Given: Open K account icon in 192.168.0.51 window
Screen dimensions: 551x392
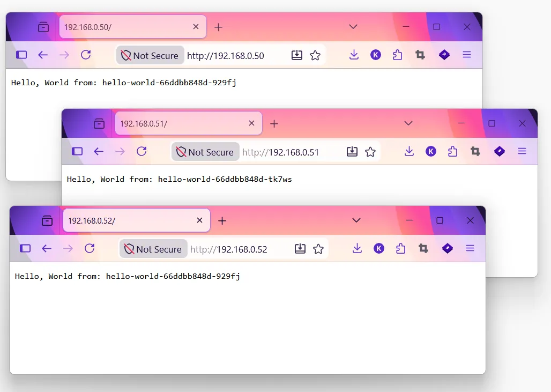Looking at the screenshot, I should click(431, 152).
